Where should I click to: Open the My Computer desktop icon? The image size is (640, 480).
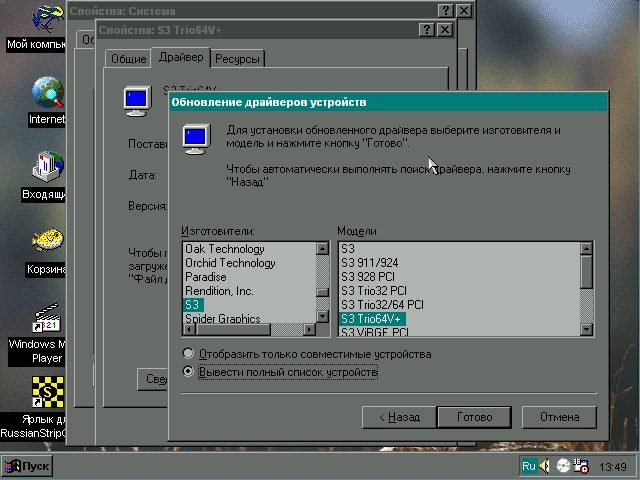pyautogui.click(x=48, y=18)
